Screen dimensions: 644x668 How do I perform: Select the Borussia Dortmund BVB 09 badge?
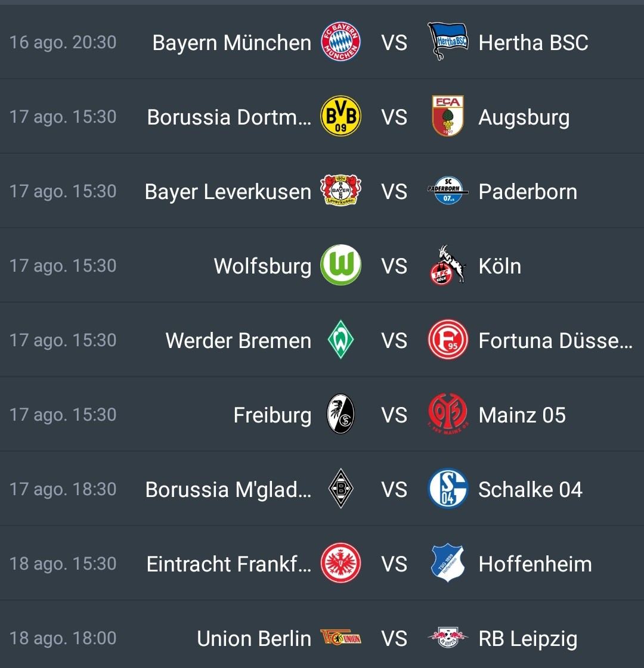pos(340,116)
